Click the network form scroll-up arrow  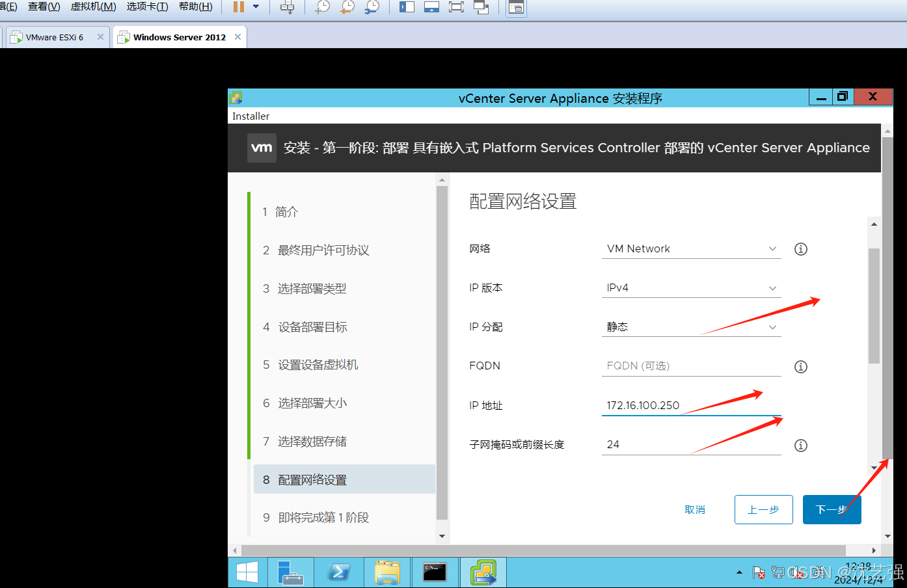tap(874, 224)
